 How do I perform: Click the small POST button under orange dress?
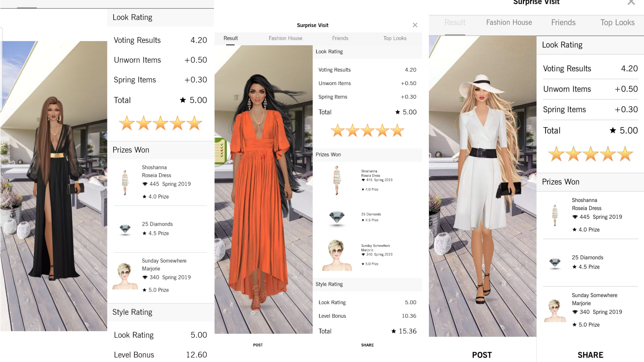pos(258,345)
